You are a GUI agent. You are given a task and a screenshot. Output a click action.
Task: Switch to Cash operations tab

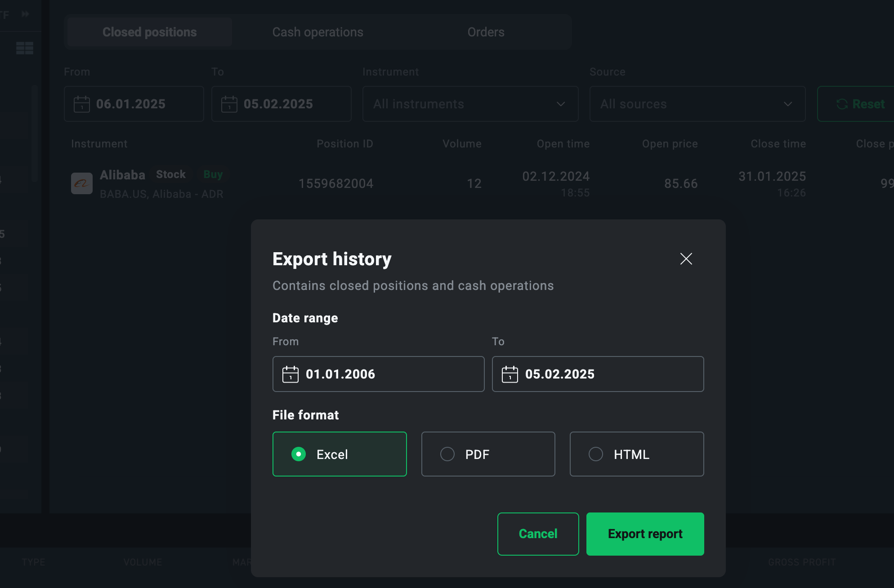(x=317, y=32)
